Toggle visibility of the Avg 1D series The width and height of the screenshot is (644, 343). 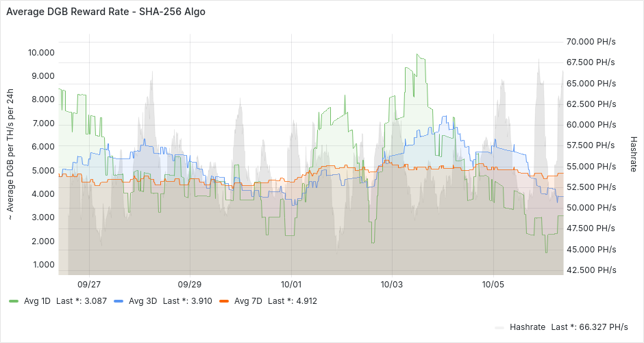[x=38, y=301]
